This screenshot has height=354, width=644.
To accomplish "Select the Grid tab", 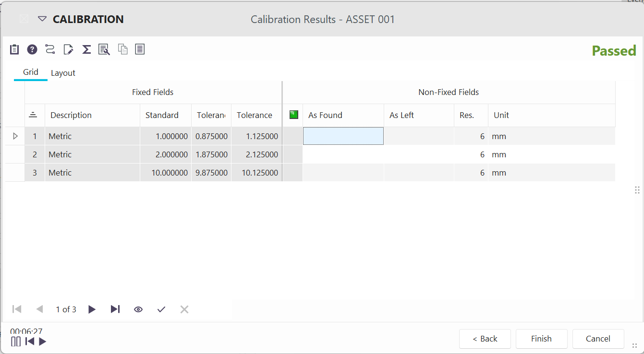I will 31,72.
